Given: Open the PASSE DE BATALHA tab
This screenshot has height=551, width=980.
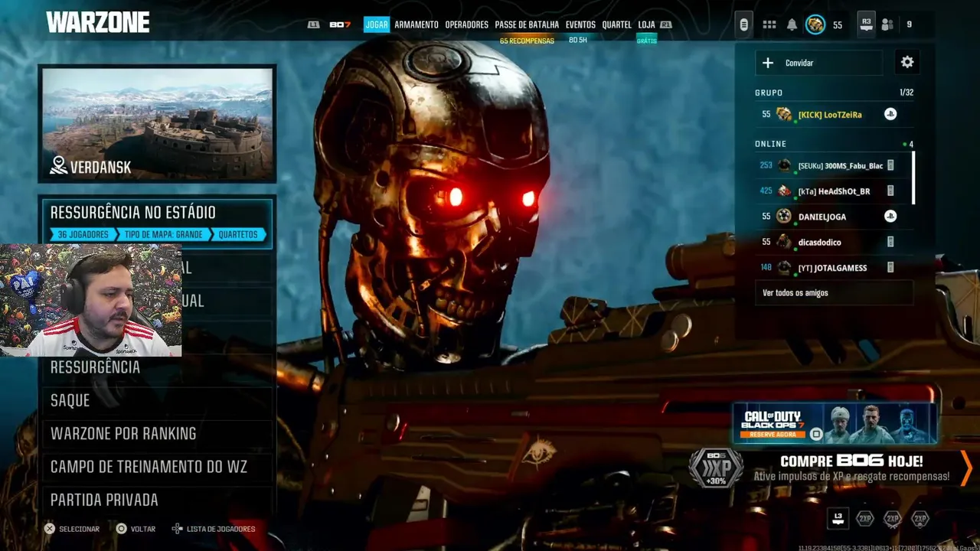Looking at the screenshot, I should [x=527, y=24].
